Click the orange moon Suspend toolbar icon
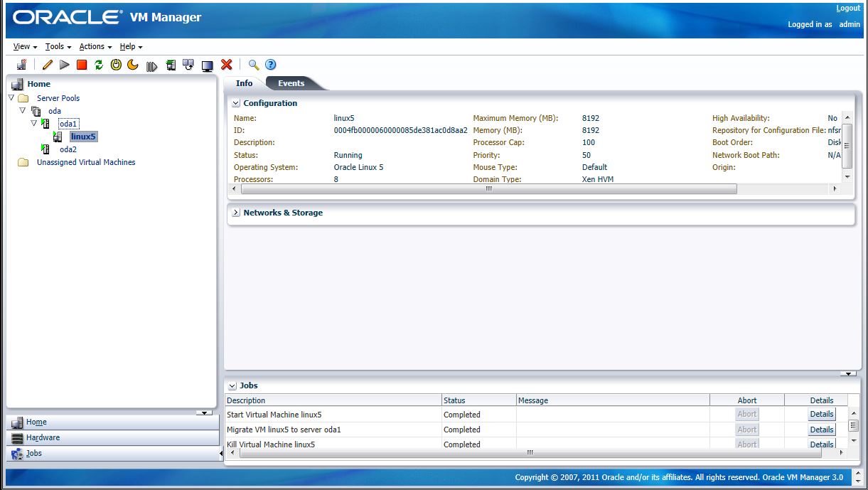The height and width of the screenshot is (490, 868). tap(133, 65)
